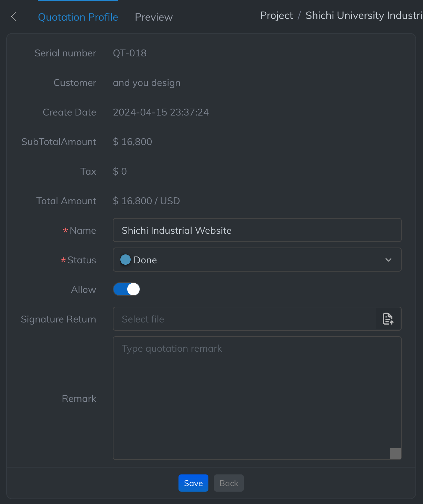Click the customer name 'and you design'
The image size is (423, 504).
(147, 83)
